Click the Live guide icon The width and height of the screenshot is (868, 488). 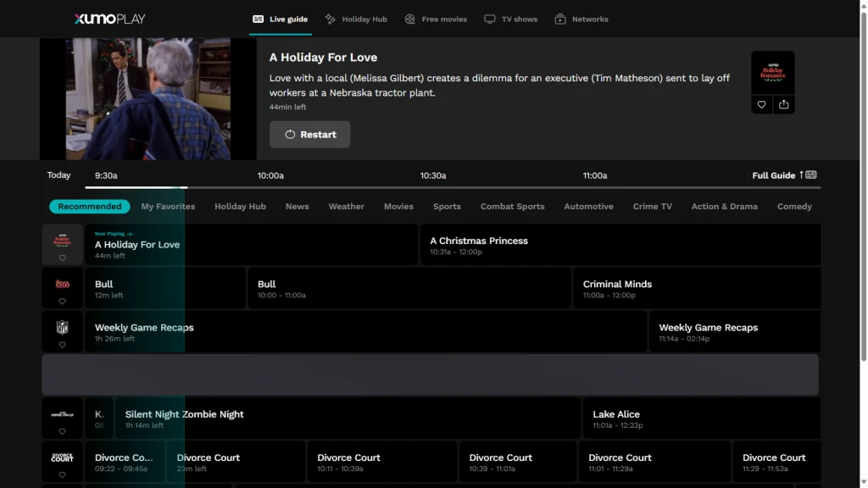click(258, 19)
